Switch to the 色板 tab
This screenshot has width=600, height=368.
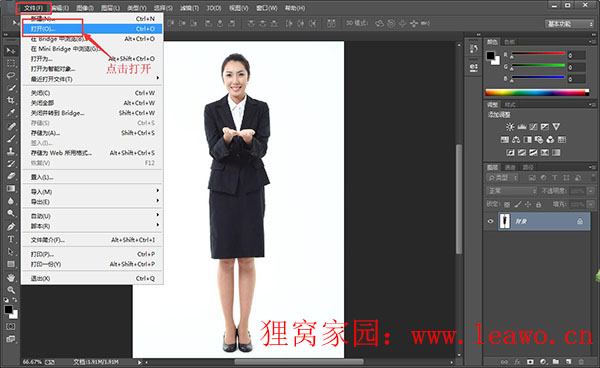click(509, 42)
